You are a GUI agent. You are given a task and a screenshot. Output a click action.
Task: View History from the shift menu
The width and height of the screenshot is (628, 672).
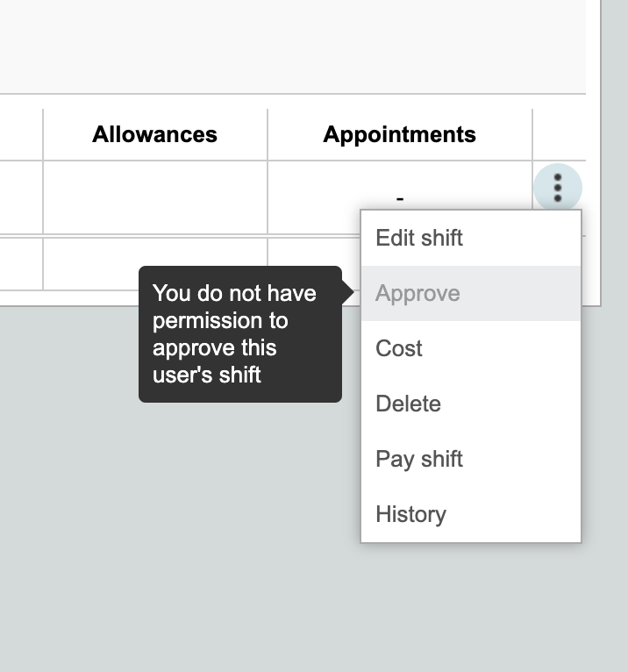(471, 514)
